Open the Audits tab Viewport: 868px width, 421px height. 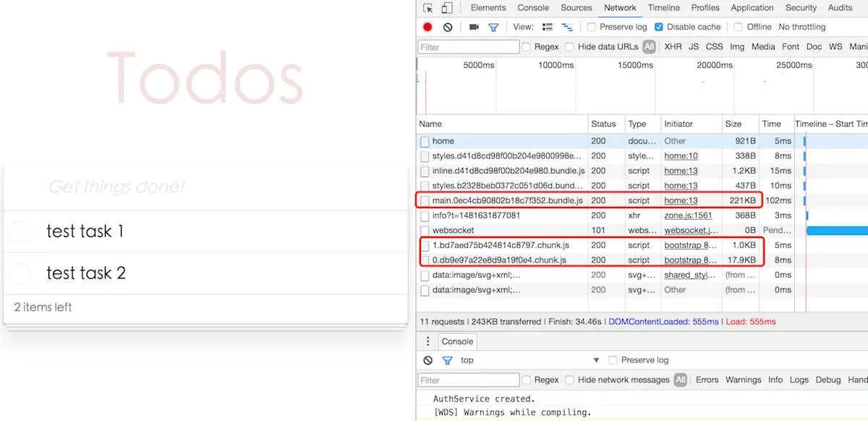(840, 8)
